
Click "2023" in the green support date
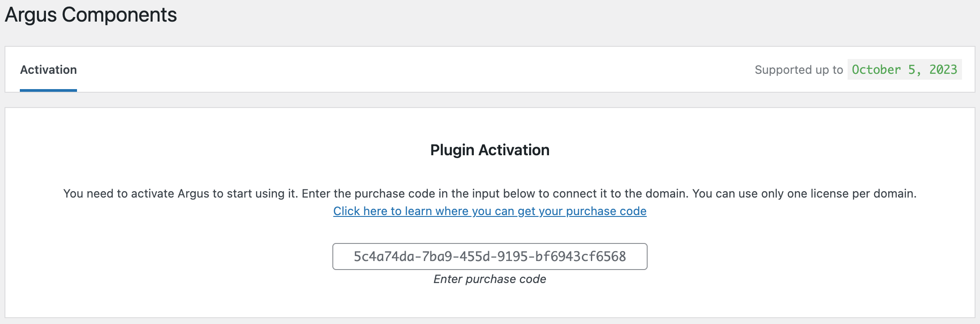pyautogui.click(x=943, y=70)
